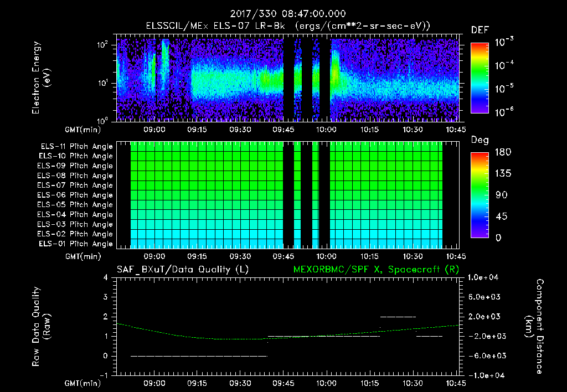Click the 90 value on the Deg scale
The width and height of the screenshot is (567, 392).
[x=501, y=195]
